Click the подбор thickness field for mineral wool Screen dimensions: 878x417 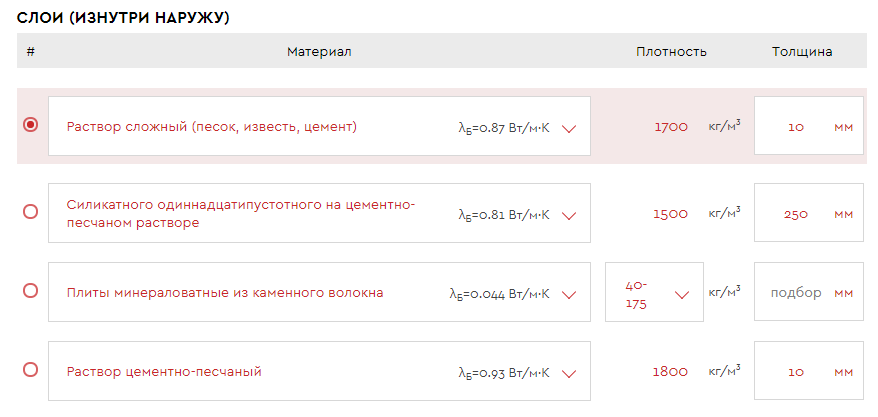pyautogui.click(x=797, y=293)
